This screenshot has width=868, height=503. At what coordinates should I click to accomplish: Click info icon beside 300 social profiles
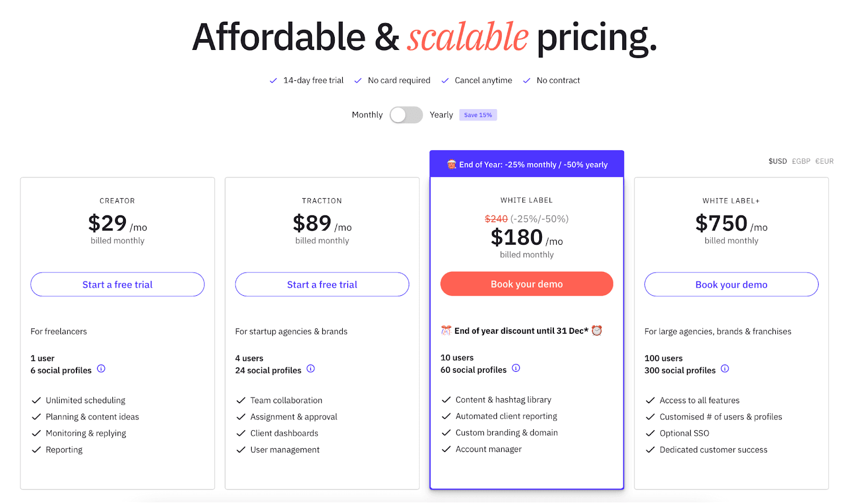pos(725,369)
